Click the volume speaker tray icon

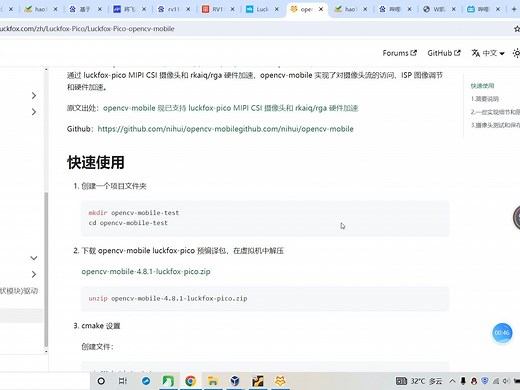click(506, 381)
